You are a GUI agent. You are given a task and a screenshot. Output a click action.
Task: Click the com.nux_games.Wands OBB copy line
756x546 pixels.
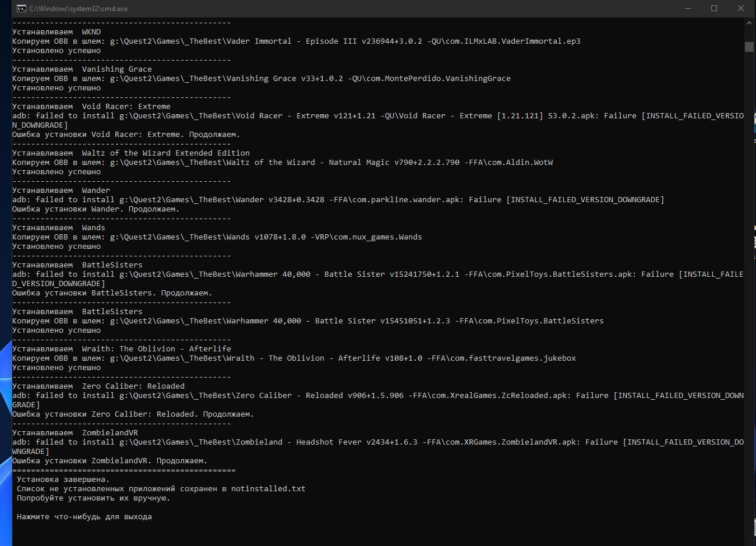coord(217,237)
